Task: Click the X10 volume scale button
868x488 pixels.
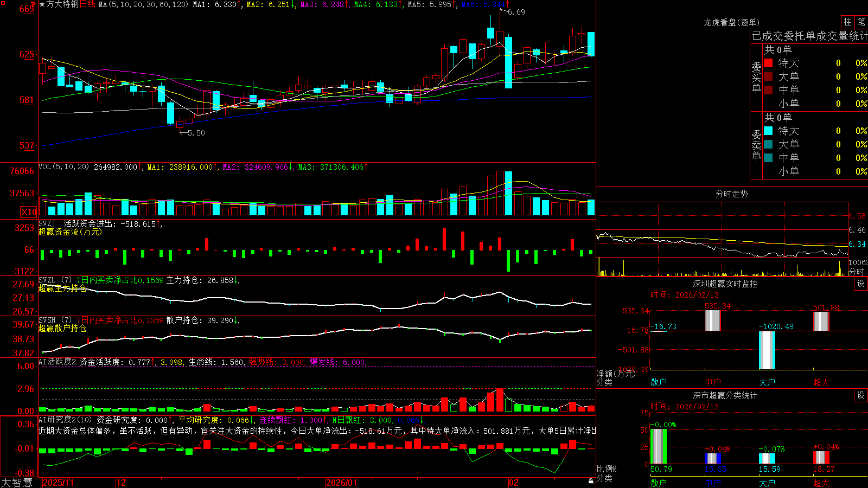Action: tap(29, 212)
